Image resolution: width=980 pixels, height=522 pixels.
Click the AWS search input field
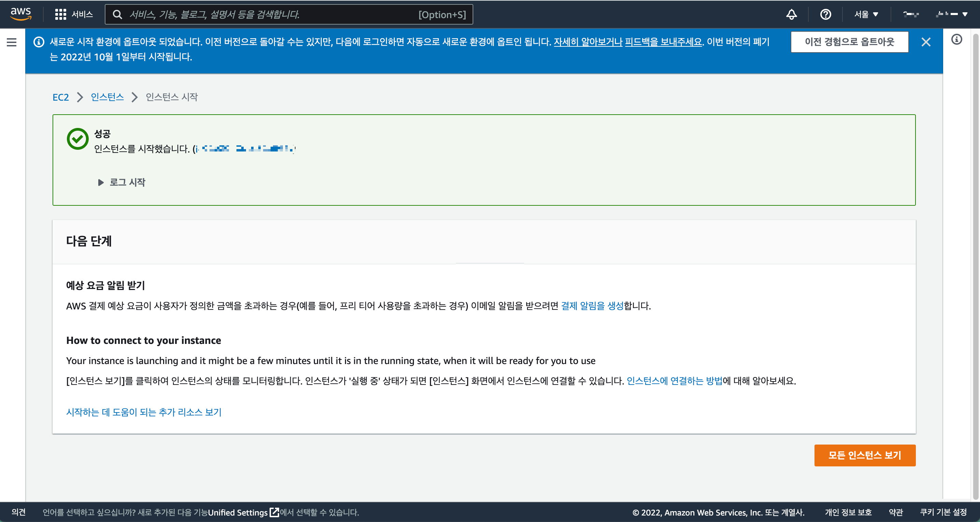coord(266,14)
